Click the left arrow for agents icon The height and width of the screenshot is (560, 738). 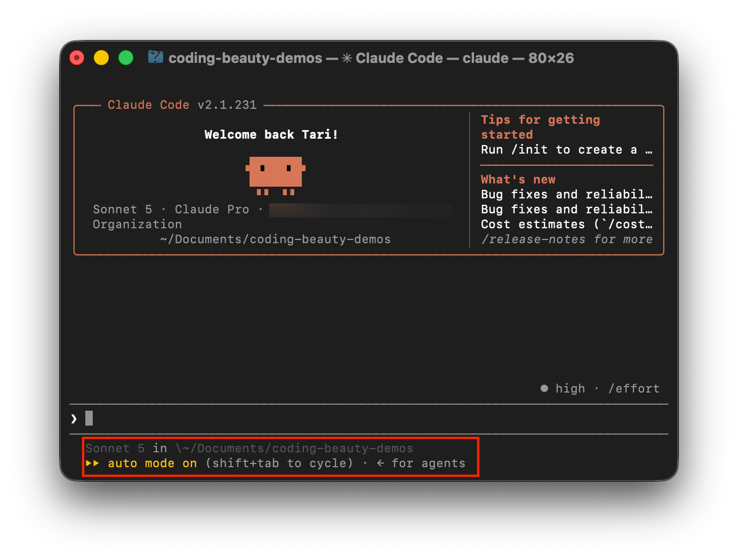[x=380, y=463]
